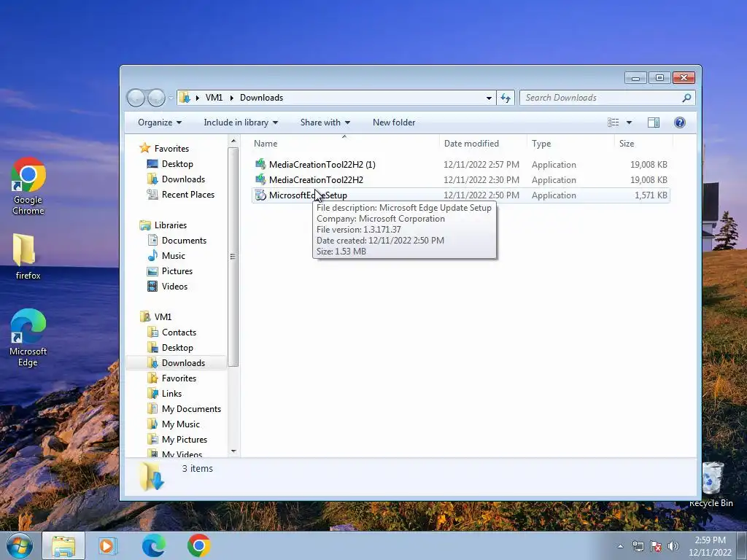
Task: Go forward with the Forward arrow button
Action: click(x=156, y=98)
